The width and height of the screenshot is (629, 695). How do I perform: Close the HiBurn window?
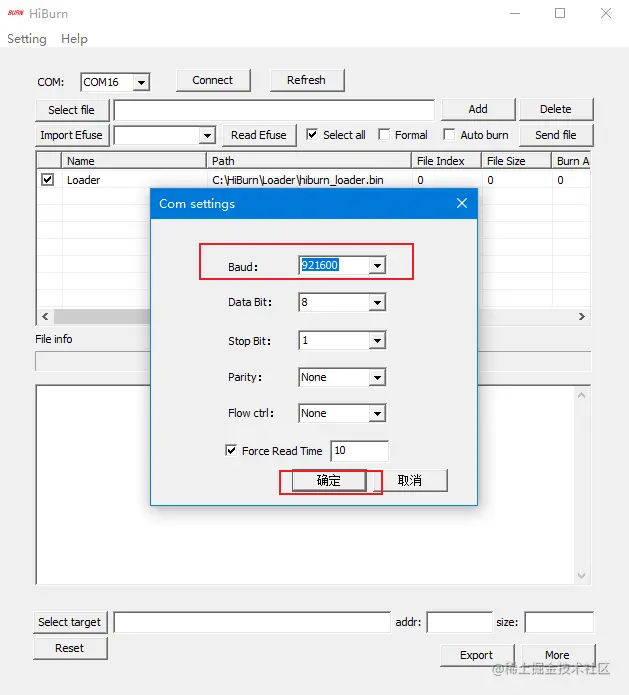(x=606, y=13)
